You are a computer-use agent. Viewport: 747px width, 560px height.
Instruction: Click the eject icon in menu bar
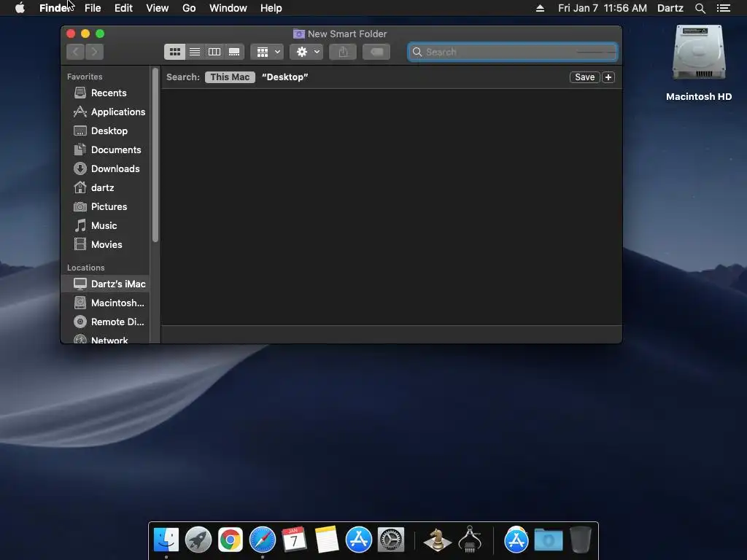coord(540,8)
